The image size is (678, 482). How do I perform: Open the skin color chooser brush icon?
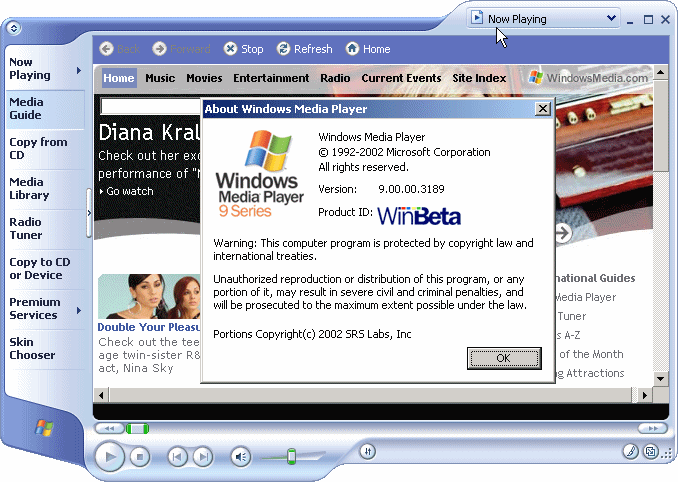631,452
